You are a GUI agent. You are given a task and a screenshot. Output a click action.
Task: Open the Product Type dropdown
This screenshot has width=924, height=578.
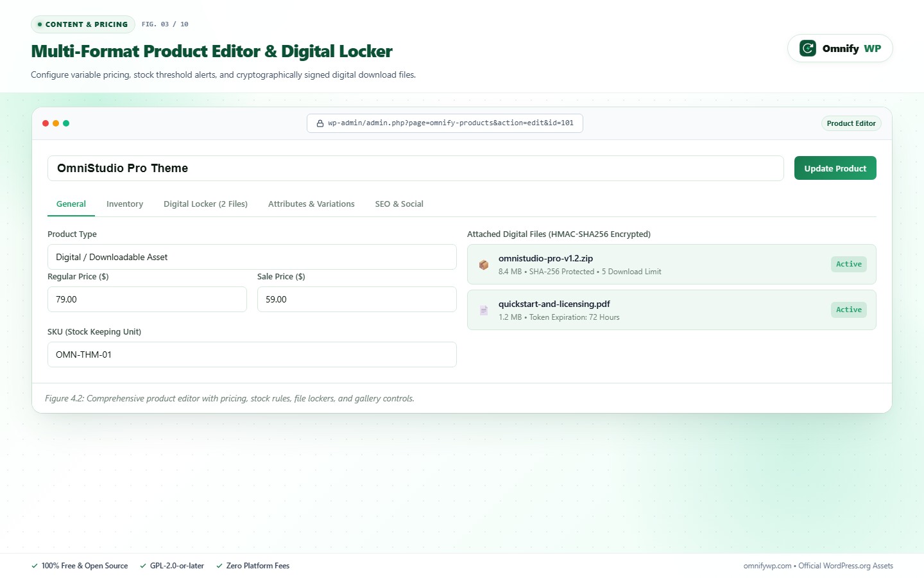[252, 257]
